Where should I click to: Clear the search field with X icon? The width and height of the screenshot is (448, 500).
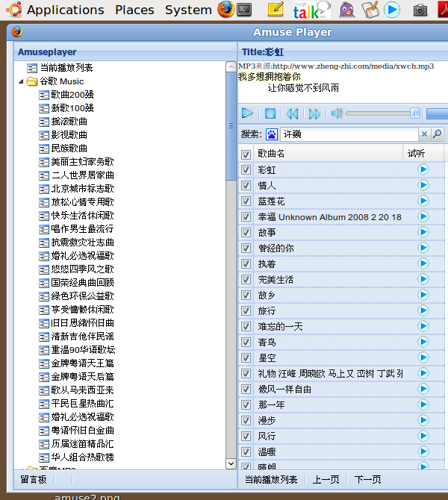click(424, 134)
